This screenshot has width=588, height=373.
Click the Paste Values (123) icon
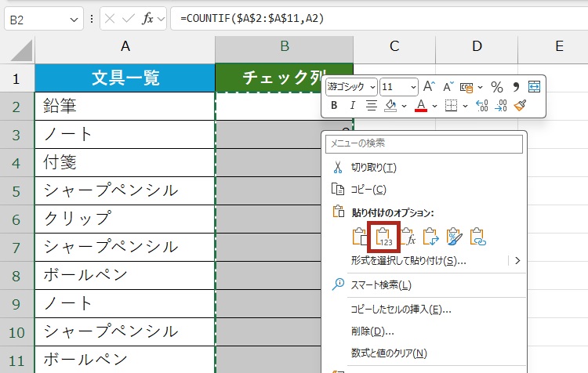coord(383,237)
